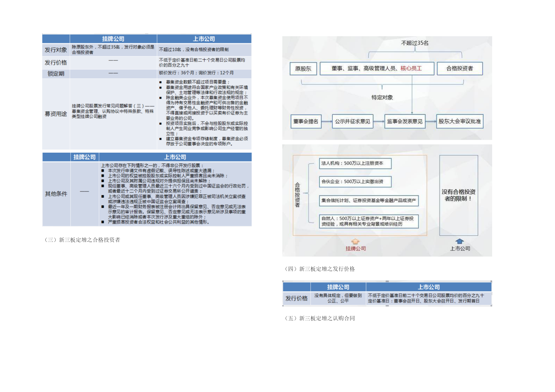Screen dimensions: 555x392
Task: Click 上市公司 header of the top-left table
Action: pos(204,39)
